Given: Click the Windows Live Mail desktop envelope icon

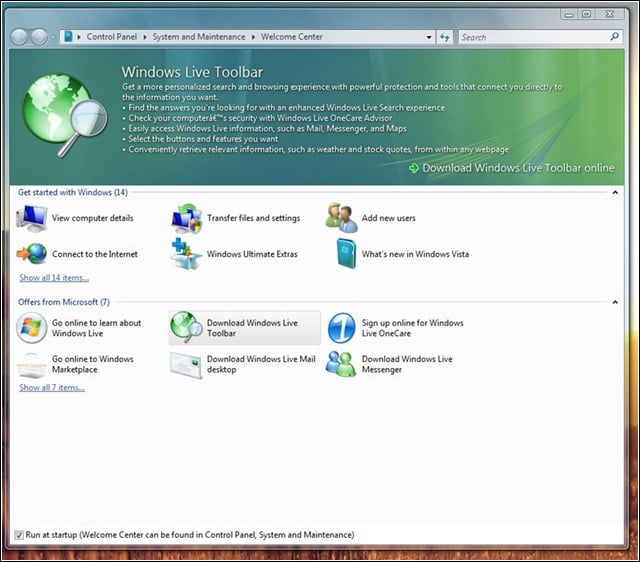Looking at the screenshot, I should pyautogui.click(x=186, y=365).
